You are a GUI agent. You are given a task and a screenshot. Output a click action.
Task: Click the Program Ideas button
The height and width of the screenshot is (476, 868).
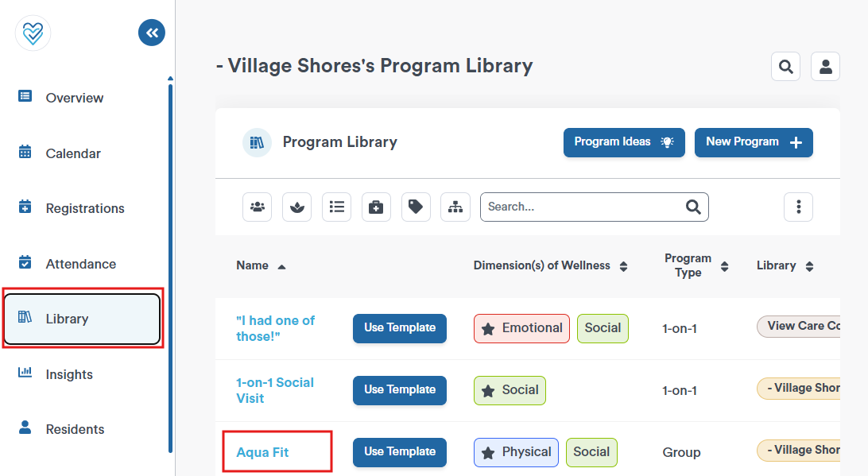click(624, 142)
